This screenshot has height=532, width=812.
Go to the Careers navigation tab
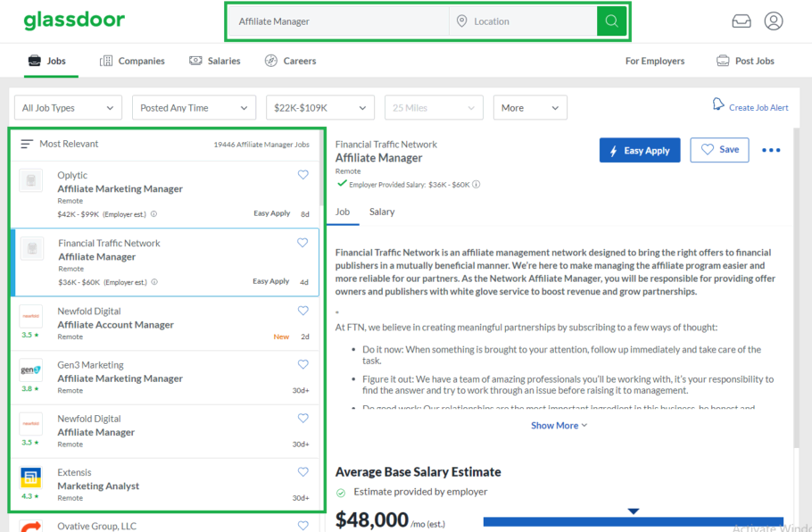click(x=290, y=61)
